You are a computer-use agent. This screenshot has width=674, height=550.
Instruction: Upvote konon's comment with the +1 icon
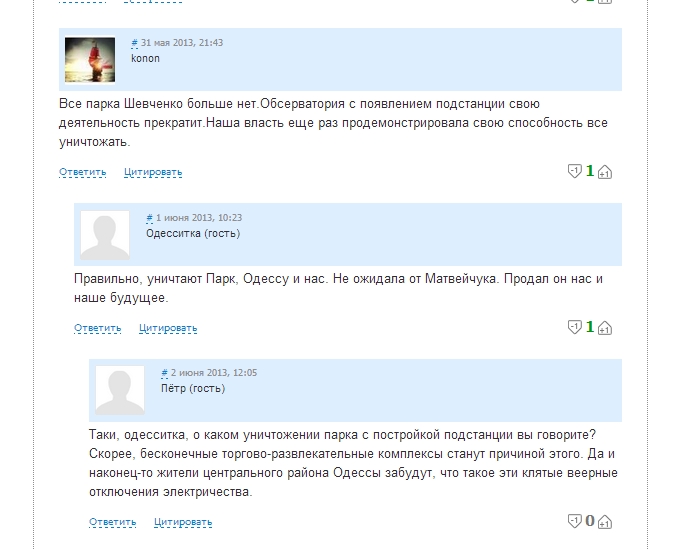click(x=605, y=172)
